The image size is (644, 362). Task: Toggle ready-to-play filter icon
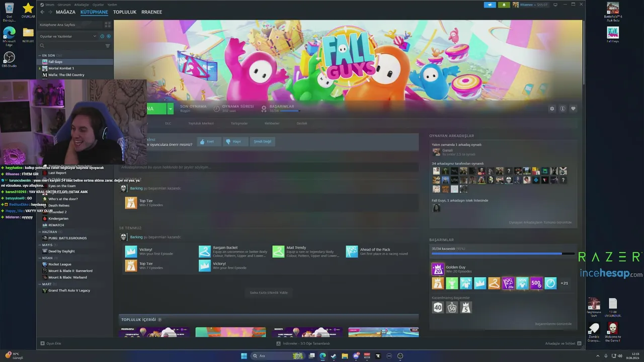(109, 36)
